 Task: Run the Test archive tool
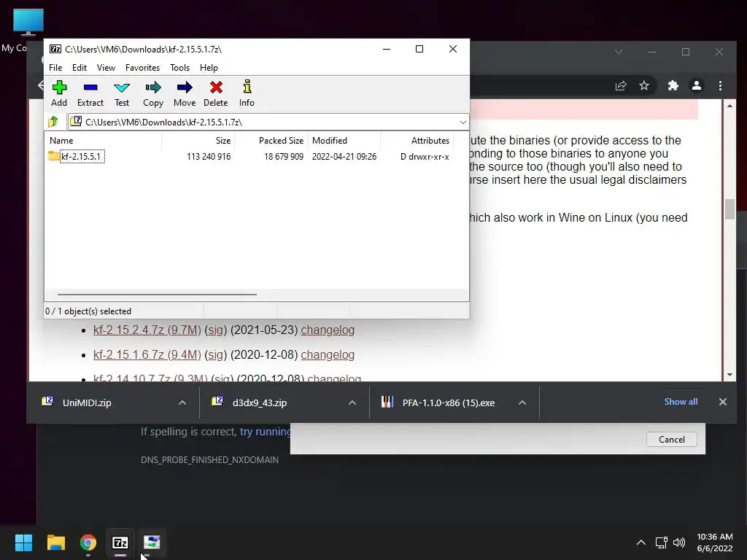click(x=122, y=93)
